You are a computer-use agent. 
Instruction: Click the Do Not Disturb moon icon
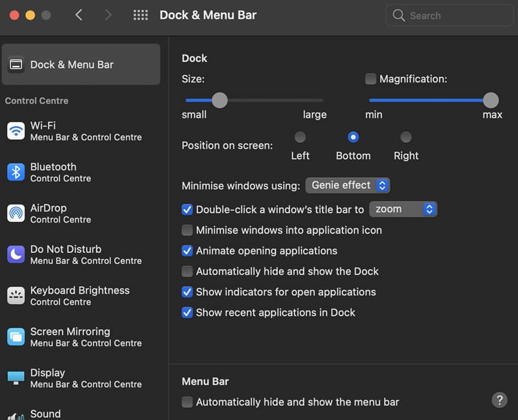pos(16,254)
